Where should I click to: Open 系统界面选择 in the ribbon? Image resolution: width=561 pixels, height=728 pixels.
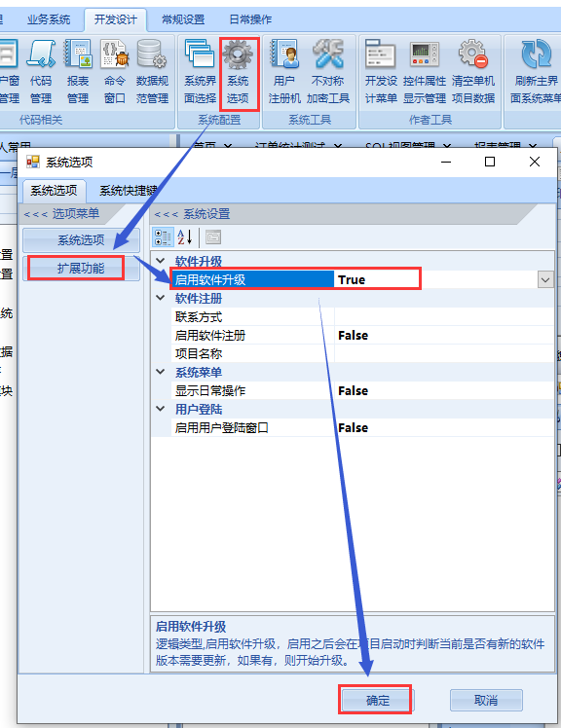click(200, 73)
